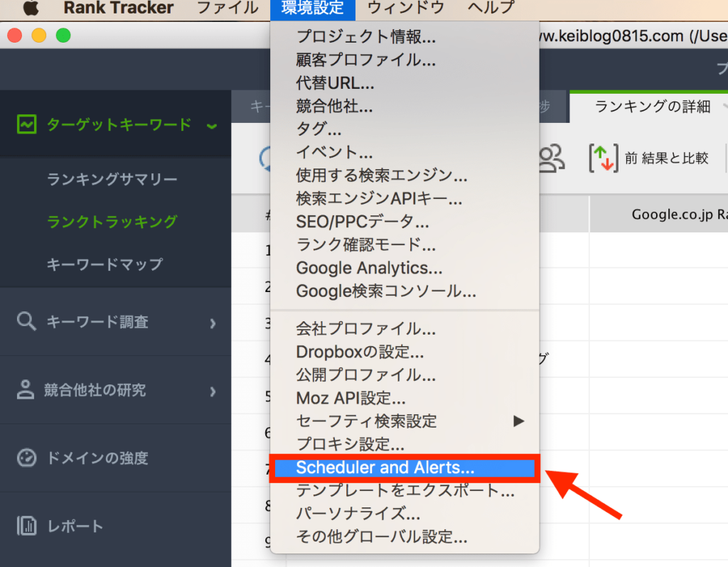Screen dimensions: 728x567
Task: Click the 競合他社の研究 person icon
Action: tap(26, 390)
